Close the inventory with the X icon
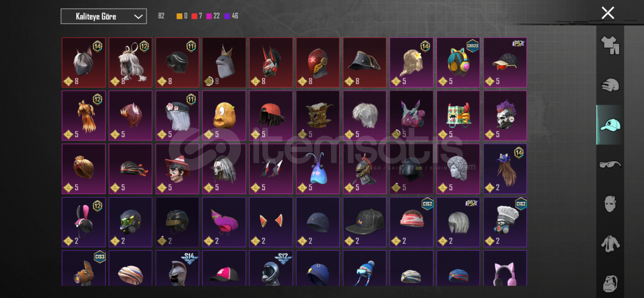Image resolution: width=644 pixels, height=298 pixels. [608, 13]
